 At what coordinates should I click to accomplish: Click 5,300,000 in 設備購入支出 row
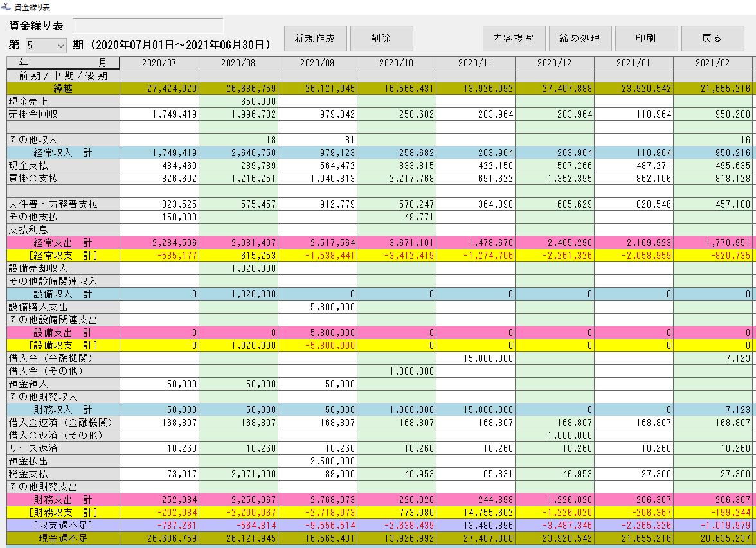coord(318,307)
